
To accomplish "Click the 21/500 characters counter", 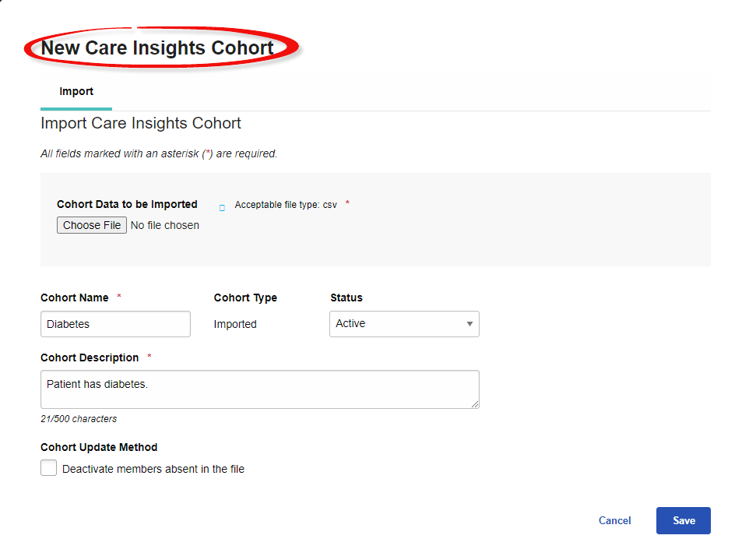I will [x=79, y=418].
